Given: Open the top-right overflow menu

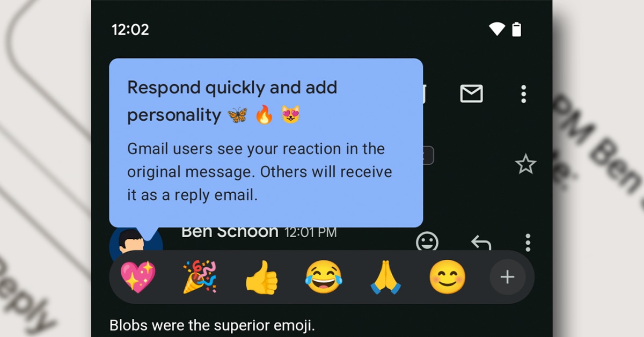Looking at the screenshot, I should tap(524, 94).
